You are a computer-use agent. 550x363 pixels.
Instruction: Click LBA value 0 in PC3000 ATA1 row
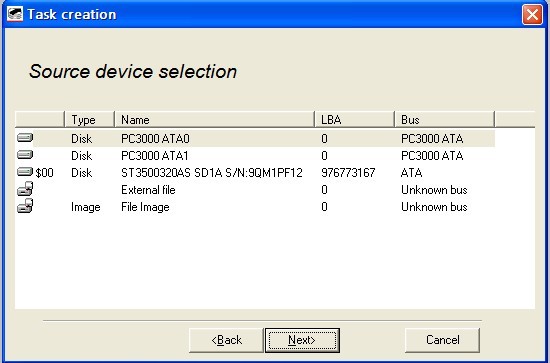[x=324, y=156]
